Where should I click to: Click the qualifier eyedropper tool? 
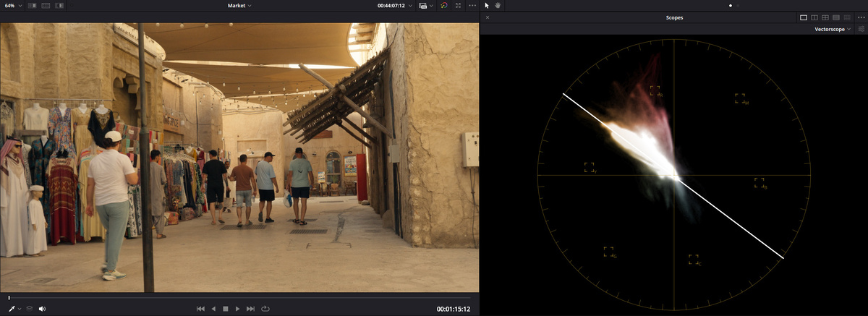click(x=12, y=309)
